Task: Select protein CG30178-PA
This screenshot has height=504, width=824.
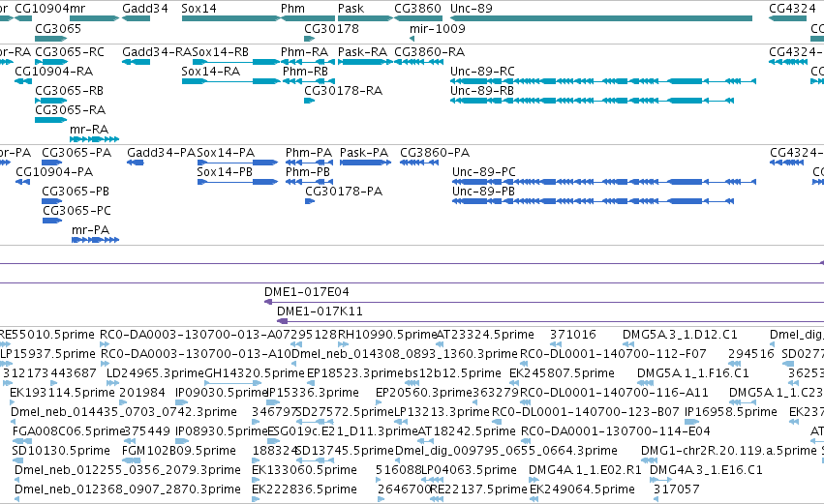Action: coord(310,201)
